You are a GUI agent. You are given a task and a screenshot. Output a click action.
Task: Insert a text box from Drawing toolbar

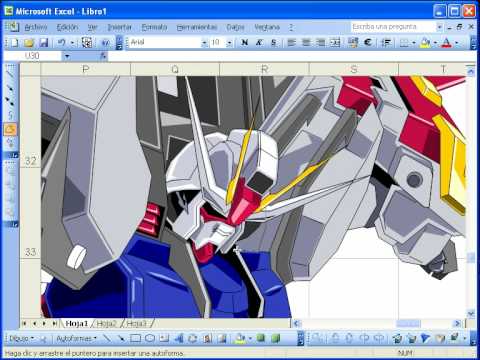pyautogui.click(x=164, y=338)
